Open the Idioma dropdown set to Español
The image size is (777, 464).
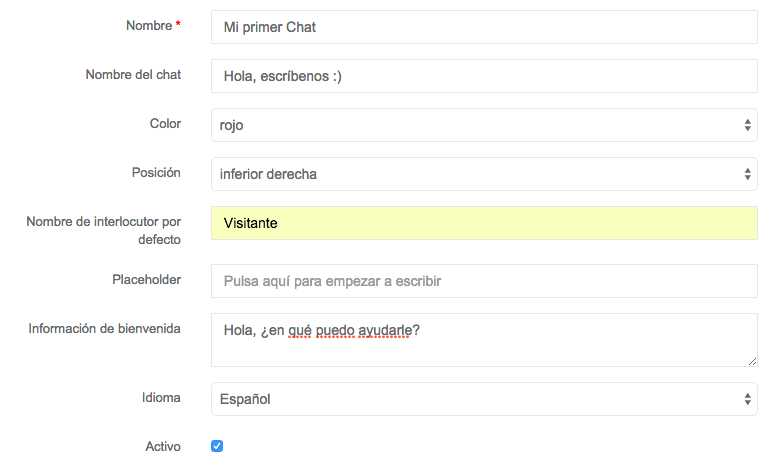tap(484, 399)
